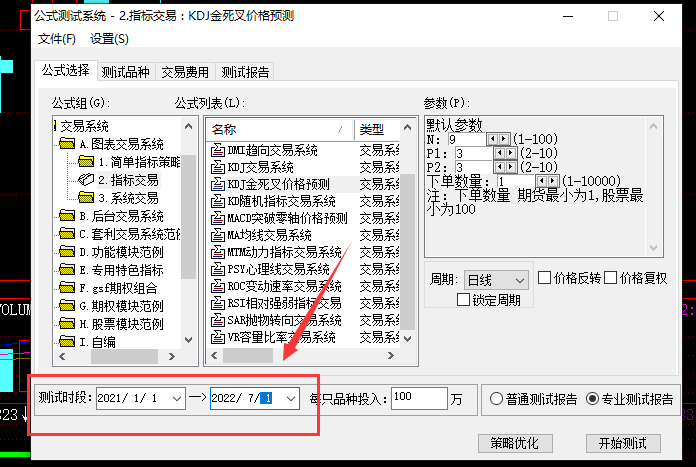The image size is (696, 467).
Task: Sort formula list by 类型 column
Action: (x=377, y=130)
